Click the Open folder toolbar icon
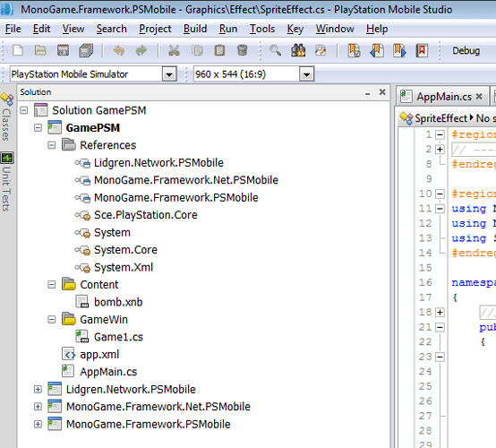Image resolution: width=496 pixels, height=448 pixels. click(40, 50)
